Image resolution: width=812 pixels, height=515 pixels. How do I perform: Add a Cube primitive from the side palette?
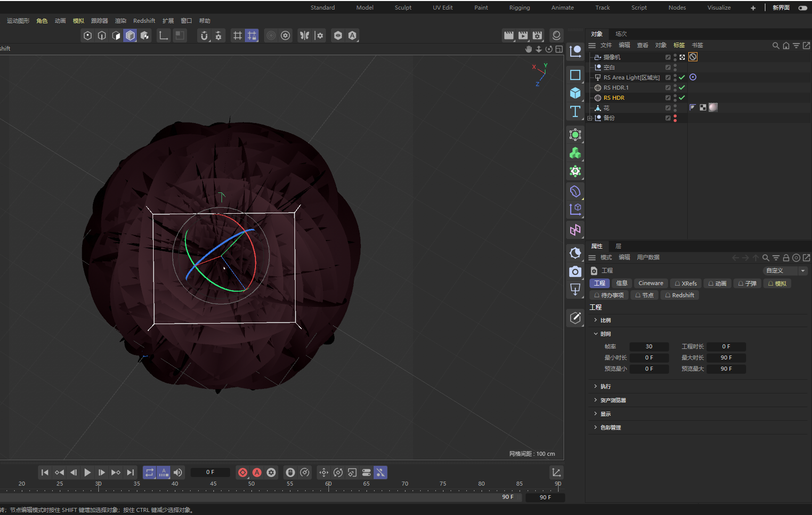pyautogui.click(x=575, y=93)
